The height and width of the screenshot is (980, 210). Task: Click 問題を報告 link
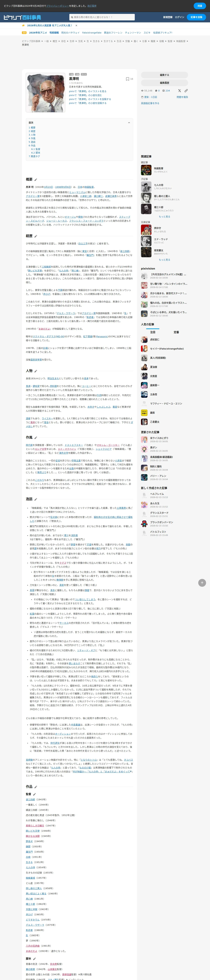click(182, 97)
